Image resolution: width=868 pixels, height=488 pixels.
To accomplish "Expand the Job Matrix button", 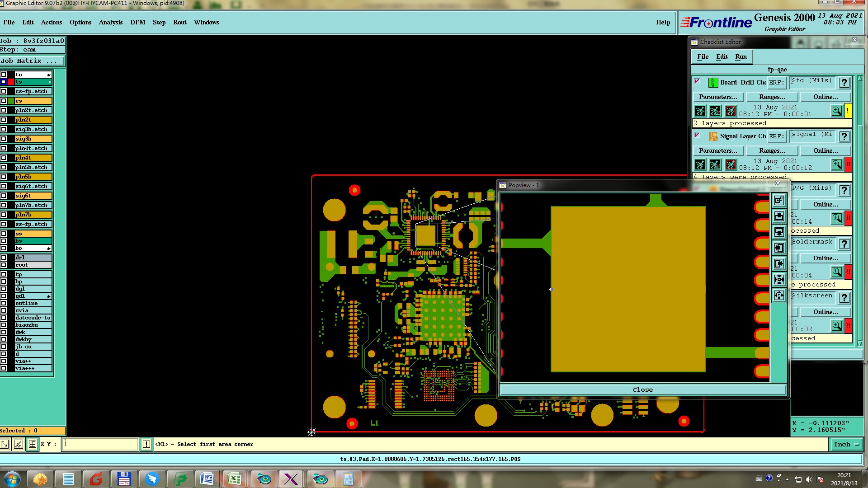I will click(x=32, y=61).
